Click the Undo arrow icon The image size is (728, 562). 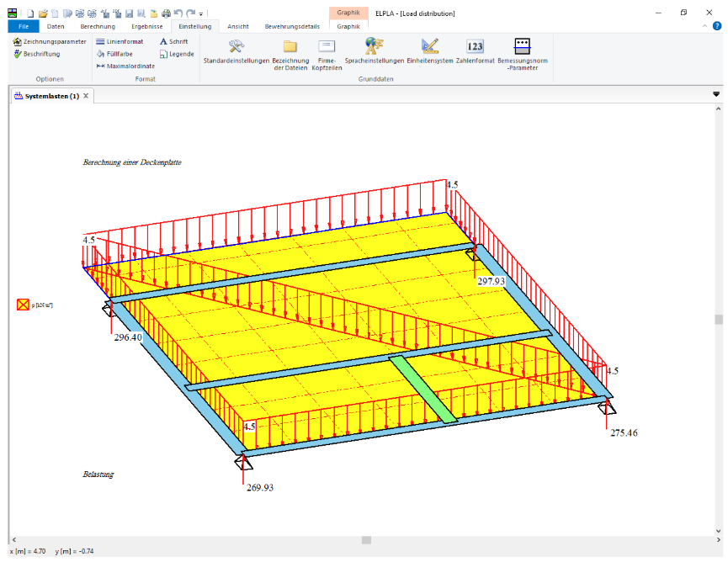coord(178,13)
